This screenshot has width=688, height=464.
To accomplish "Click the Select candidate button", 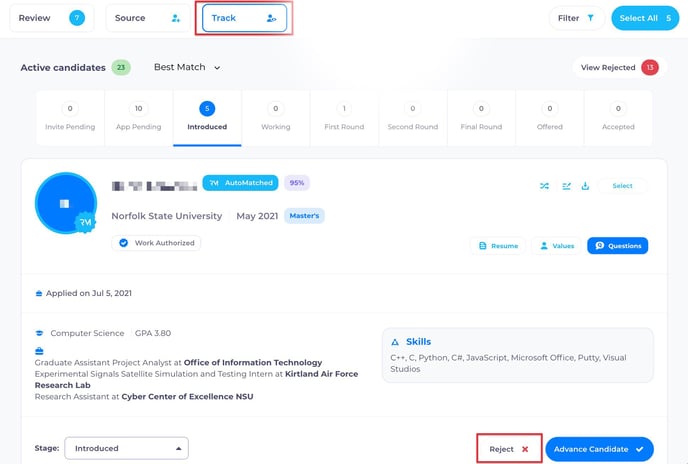I will pyautogui.click(x=622, y=186).
